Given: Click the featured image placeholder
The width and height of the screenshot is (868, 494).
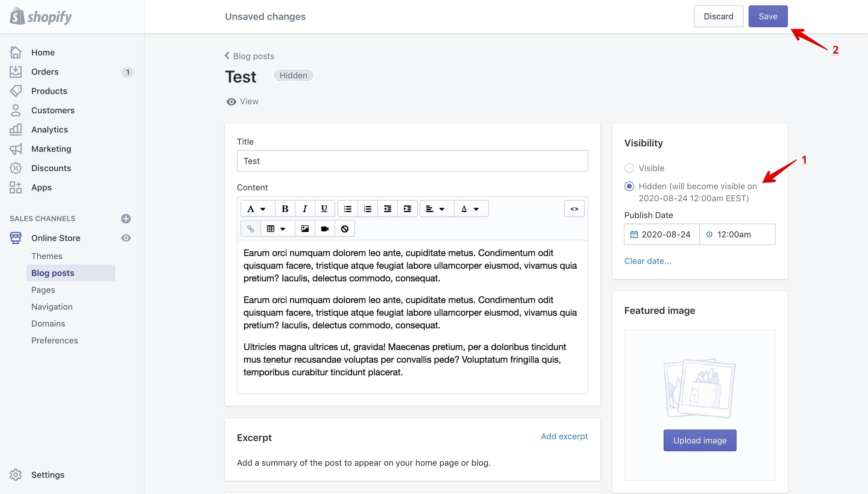Looking at the screenshot, I should pyautogui.click(x=700, y=389).
